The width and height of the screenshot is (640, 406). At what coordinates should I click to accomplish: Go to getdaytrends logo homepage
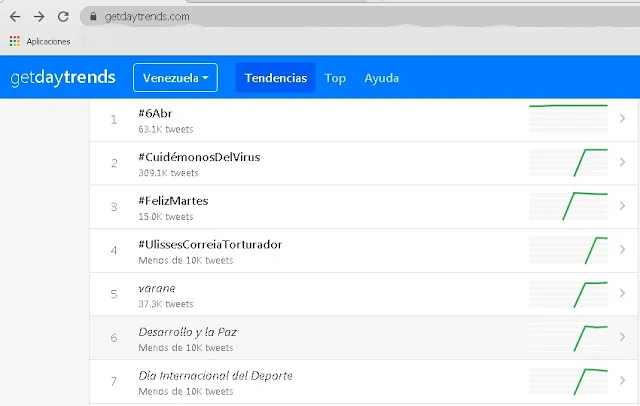point(63,77)
